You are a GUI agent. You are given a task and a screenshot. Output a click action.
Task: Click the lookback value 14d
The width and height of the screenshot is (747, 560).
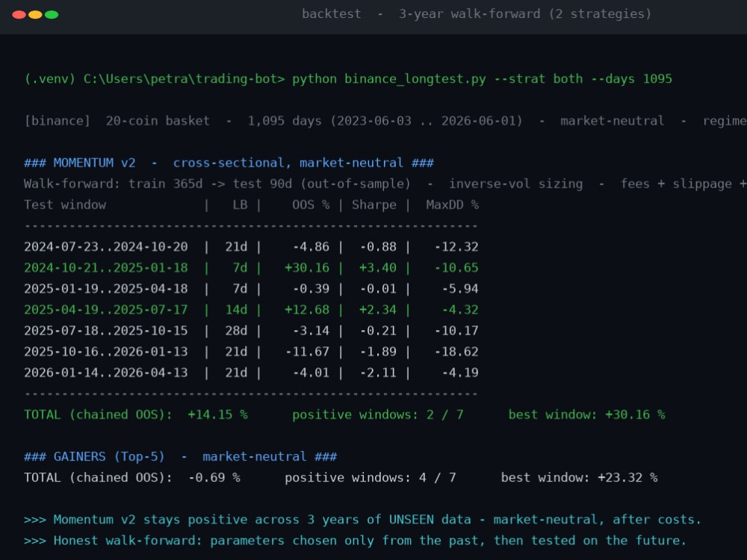[x=236, y=310]
